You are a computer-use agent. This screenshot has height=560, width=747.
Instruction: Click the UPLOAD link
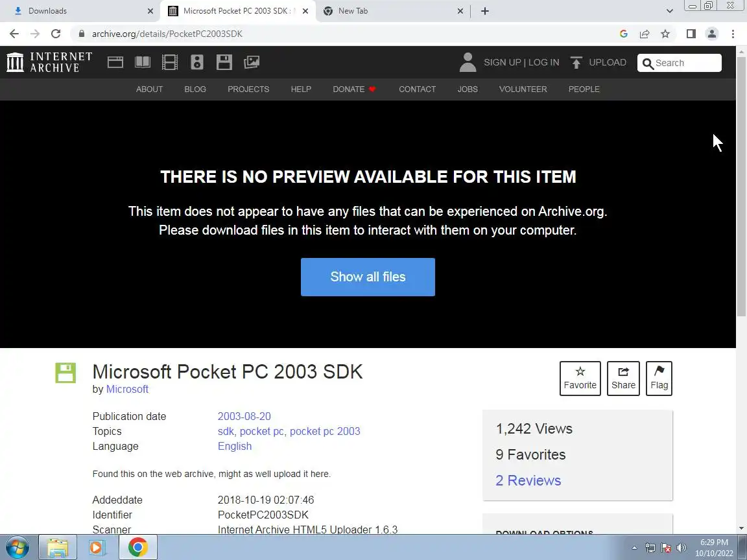click(608, 62)
